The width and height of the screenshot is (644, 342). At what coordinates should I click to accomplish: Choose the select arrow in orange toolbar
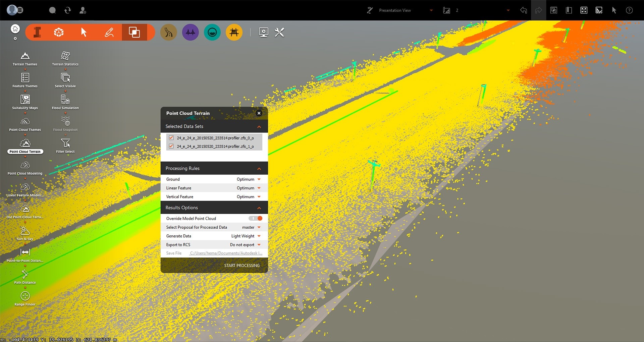[84, 32]
